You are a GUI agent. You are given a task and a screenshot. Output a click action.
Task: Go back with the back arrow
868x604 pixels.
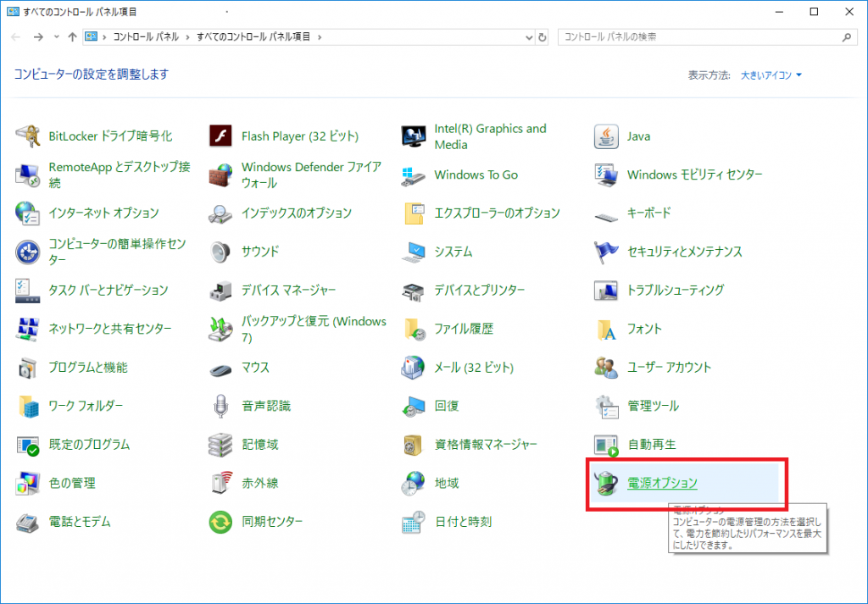point(15,37)
